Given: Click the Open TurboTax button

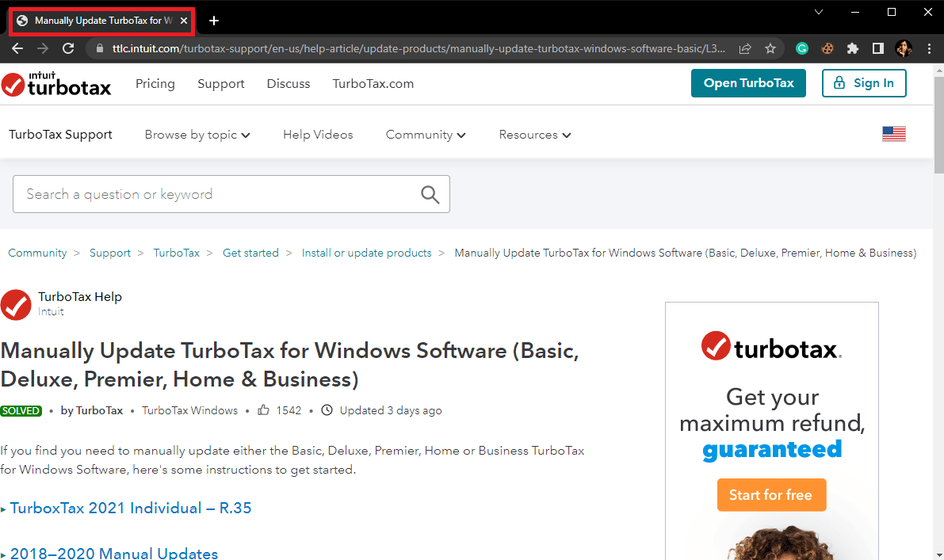Looking at the screenshot, I should (748, 83).
